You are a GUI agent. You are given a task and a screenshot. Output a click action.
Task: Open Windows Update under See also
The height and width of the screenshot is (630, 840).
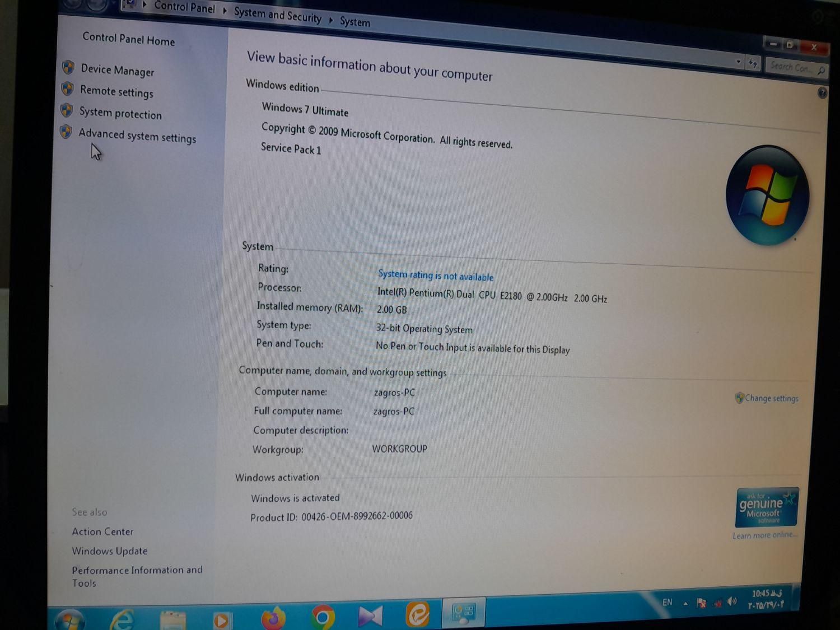(x=109, y=551)
